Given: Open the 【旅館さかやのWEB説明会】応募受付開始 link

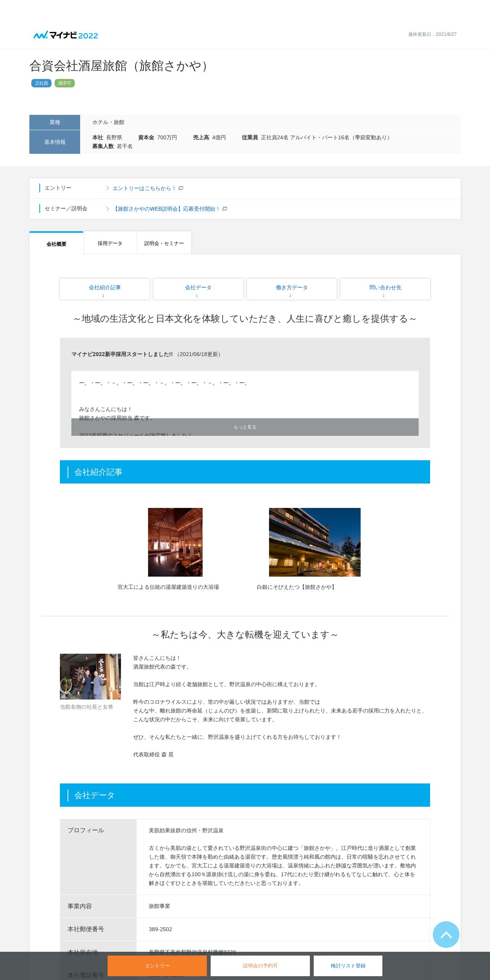Looking at the screenshot, I should point(166,209).
